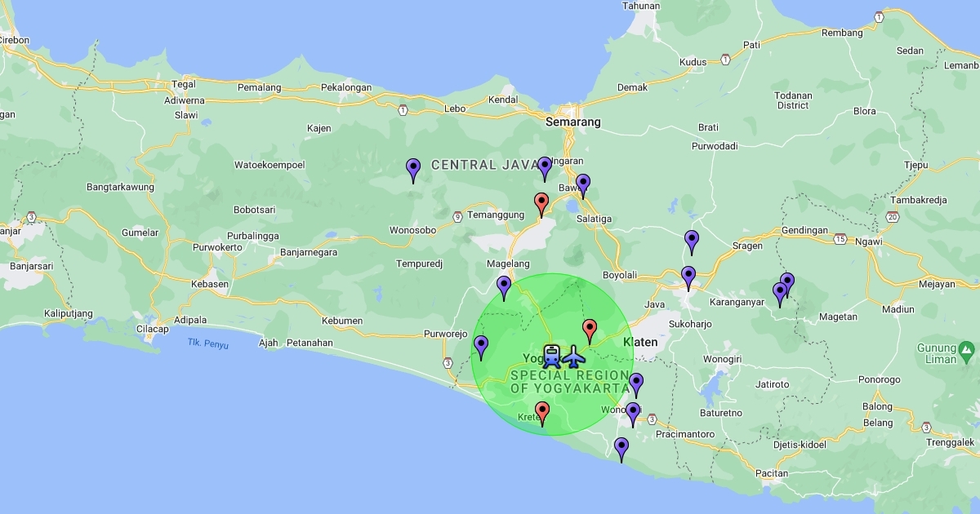Click the Gunung Liman green mountain icon
The height and width of the screenshot is (514, 980).
pyautogui.click(x=967, y=352)
